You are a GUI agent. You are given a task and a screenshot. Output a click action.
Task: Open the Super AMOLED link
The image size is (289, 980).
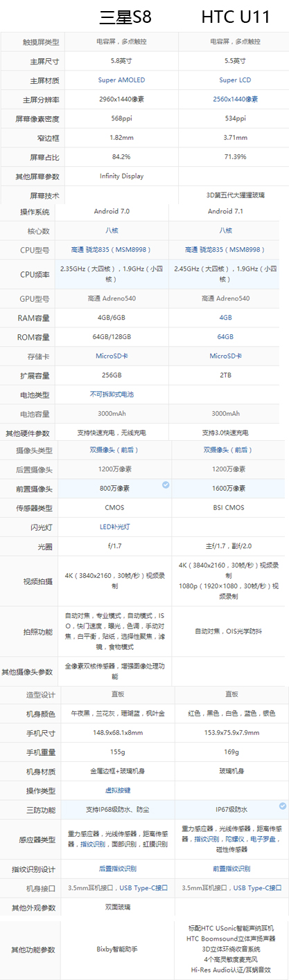(x=122, y=80)
